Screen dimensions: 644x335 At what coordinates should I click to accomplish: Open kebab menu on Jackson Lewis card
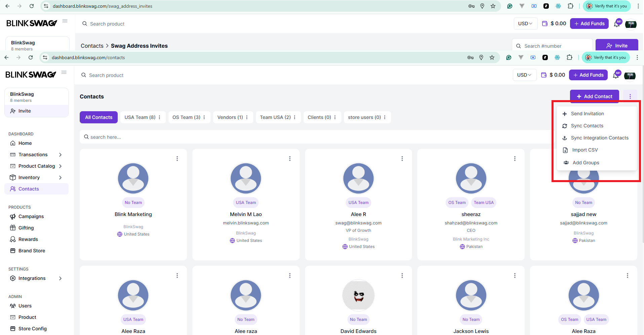515,276
